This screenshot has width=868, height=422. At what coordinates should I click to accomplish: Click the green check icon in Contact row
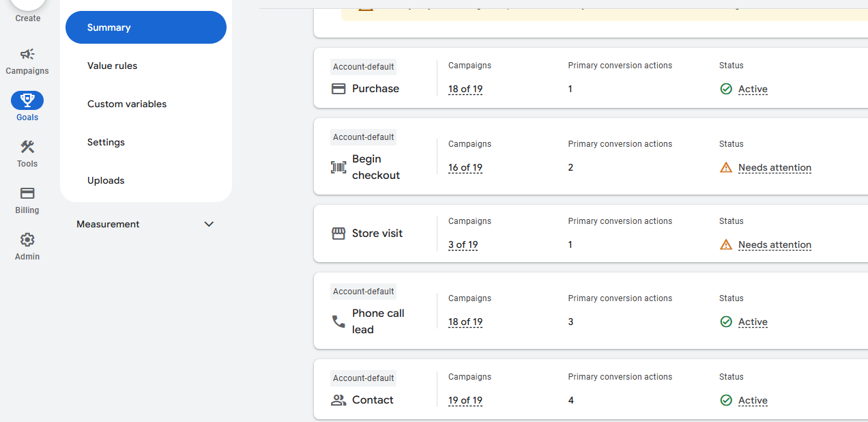click(x=726, y=400)
